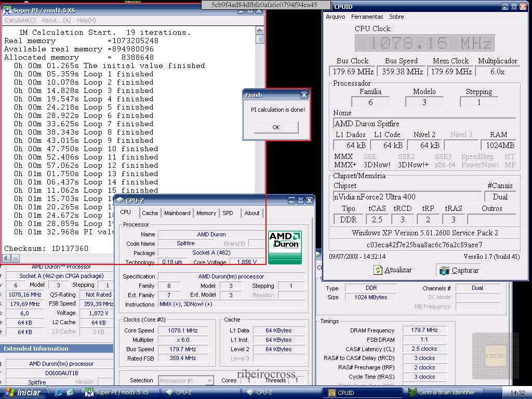Open the Help(H) menu in Super PI

click(86, 20)
